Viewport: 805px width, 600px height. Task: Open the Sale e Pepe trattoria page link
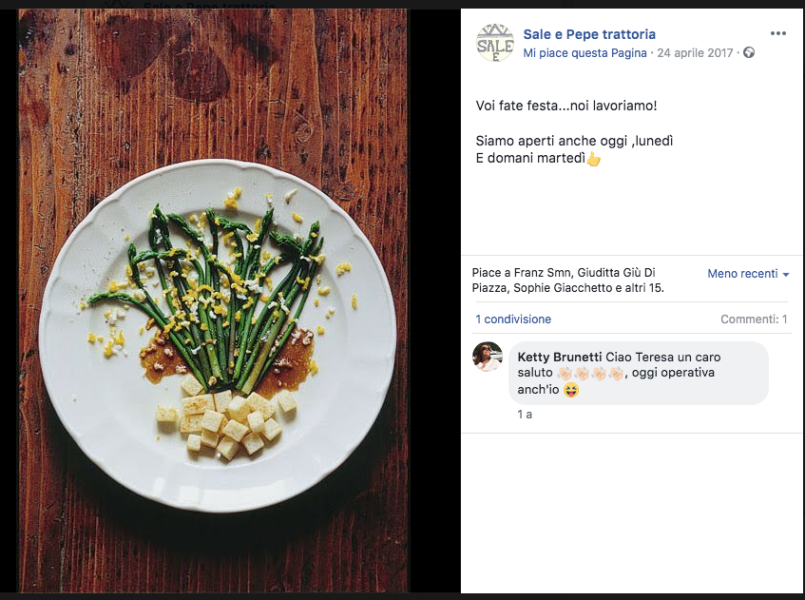pyautogui.click(x=589, y=35)
